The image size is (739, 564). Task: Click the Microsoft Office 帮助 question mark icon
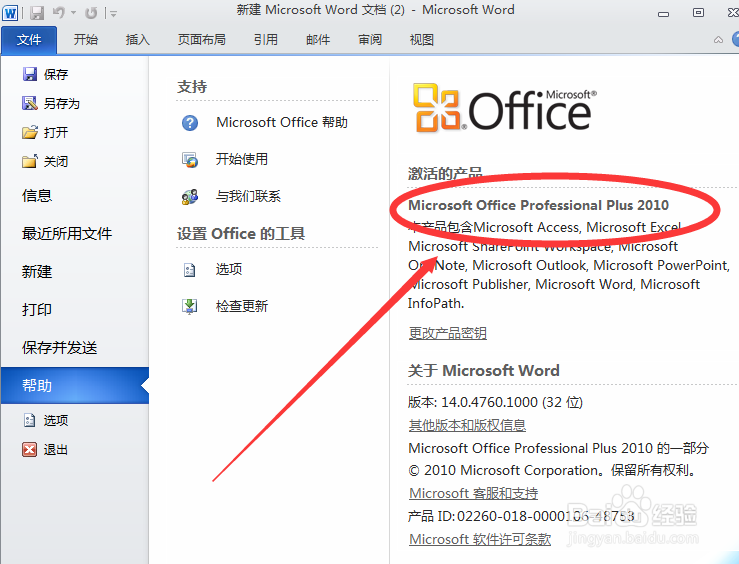(x=190, y=123)
